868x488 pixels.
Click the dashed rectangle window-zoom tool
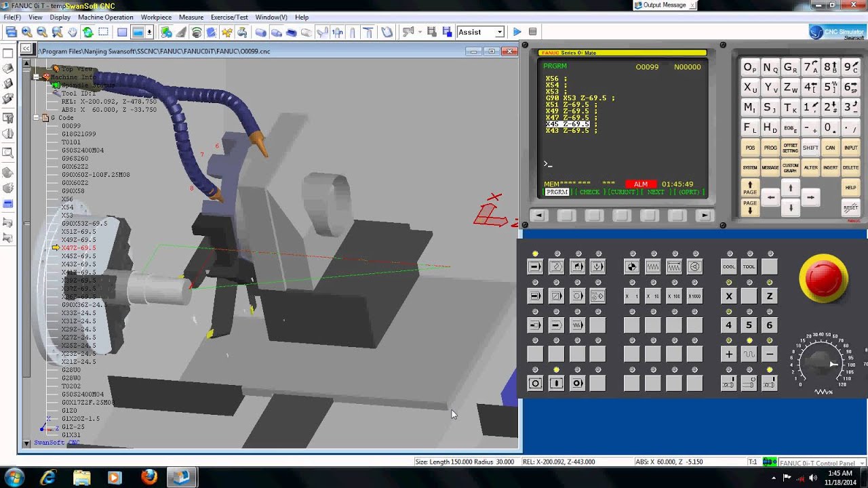point(103,32)
